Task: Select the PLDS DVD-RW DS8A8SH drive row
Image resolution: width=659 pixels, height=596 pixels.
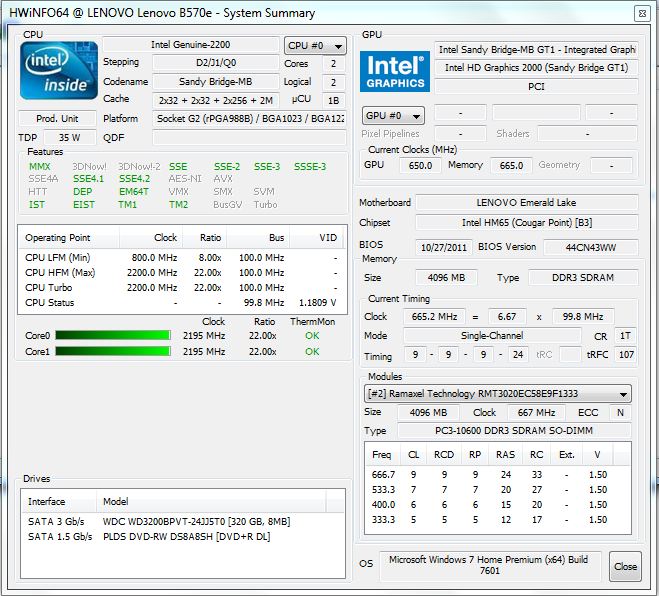Action: coord(183,537)
